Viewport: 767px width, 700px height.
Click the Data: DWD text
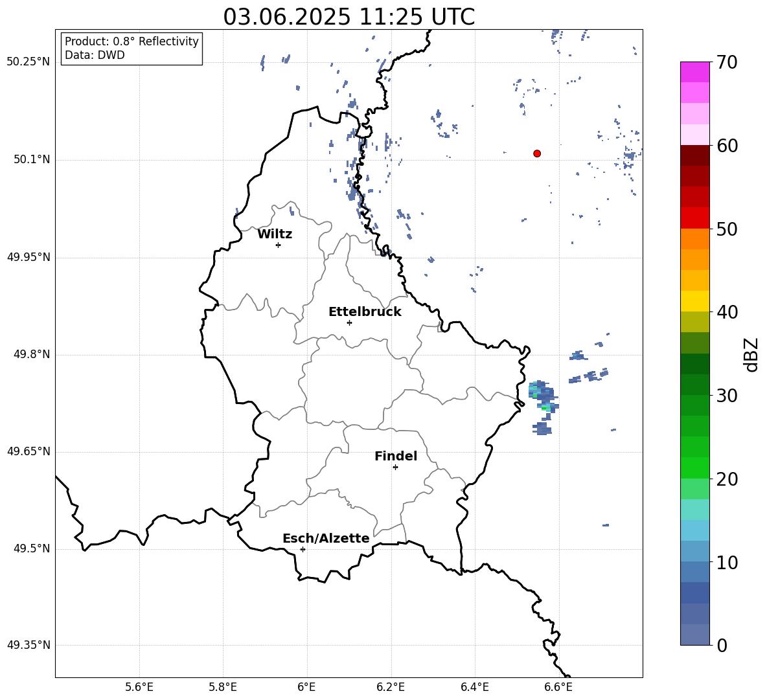tap(95, 55)
